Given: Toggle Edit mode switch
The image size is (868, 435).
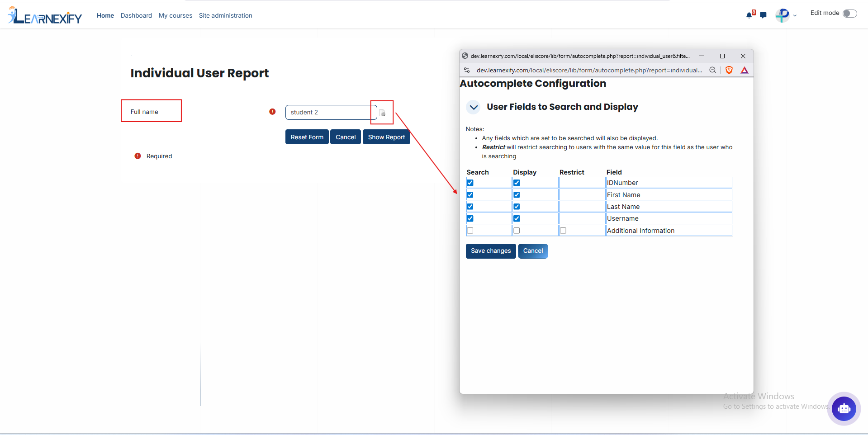Looking at the screenshot, I should point(850,13).
